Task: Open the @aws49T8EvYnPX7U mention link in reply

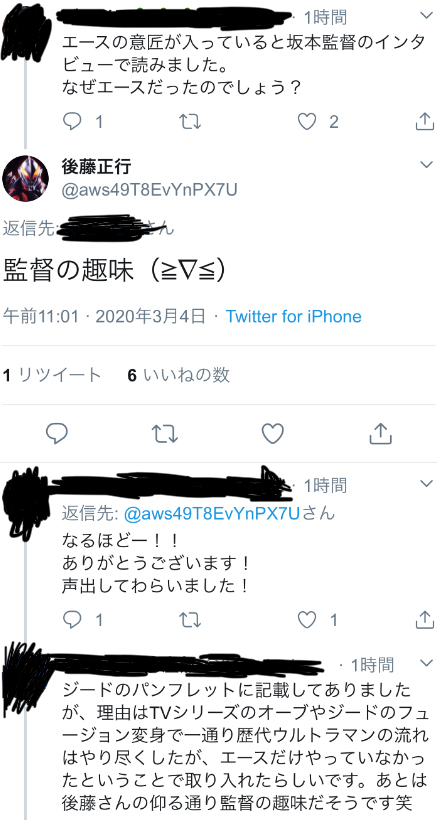Action: pos(212,514)
